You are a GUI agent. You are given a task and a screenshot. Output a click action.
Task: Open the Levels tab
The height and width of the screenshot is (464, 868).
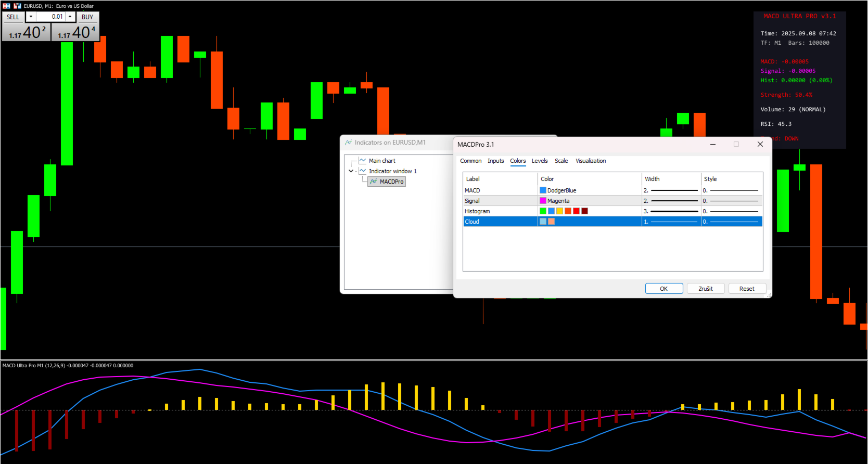pos(540,161)
